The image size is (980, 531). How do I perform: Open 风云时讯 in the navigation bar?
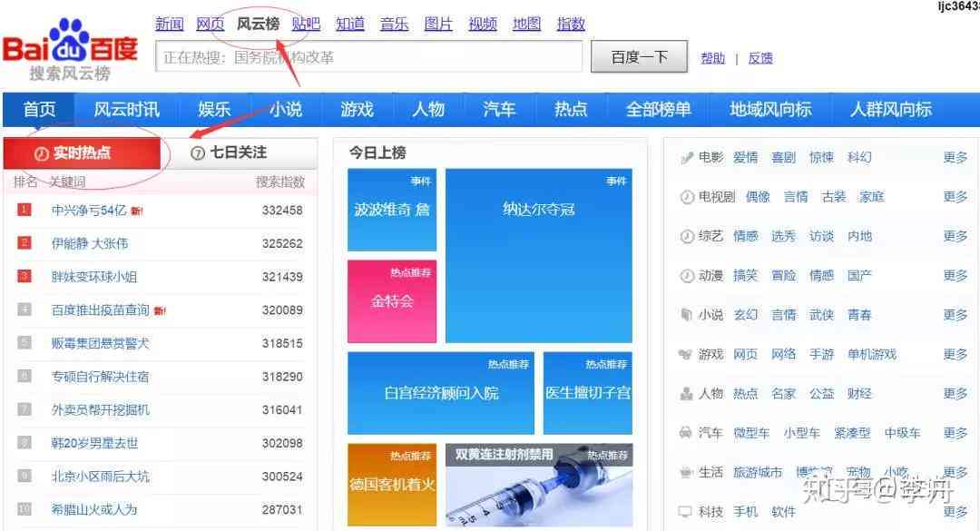tap(127, 110)
